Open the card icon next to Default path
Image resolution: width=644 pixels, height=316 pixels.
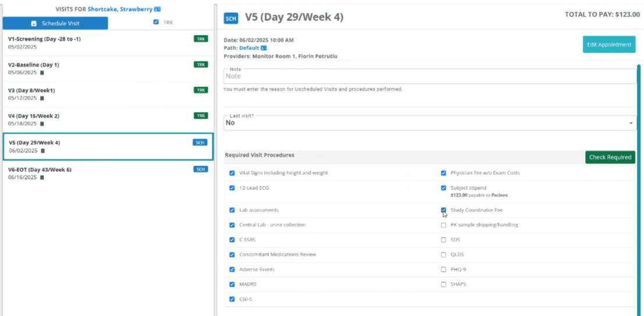pyautogui.click(x=264, y=48)
